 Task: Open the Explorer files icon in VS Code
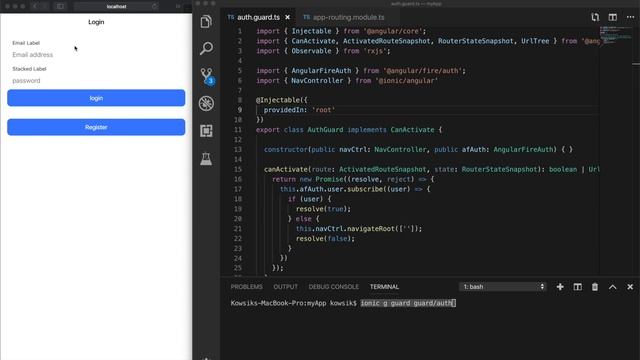coord(206,22)
